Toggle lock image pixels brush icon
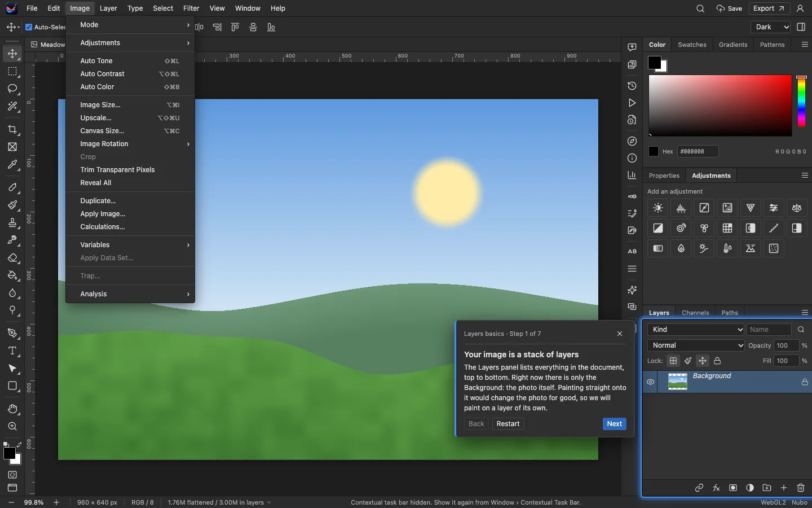The height and width of the screenshot is (508, 812). [x=688, y=361]
